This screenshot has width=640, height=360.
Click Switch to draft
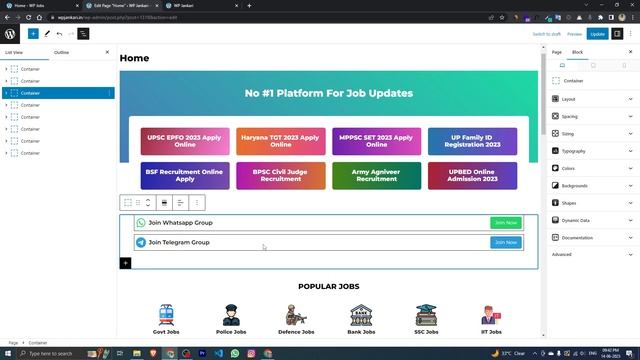coord(547,34)
